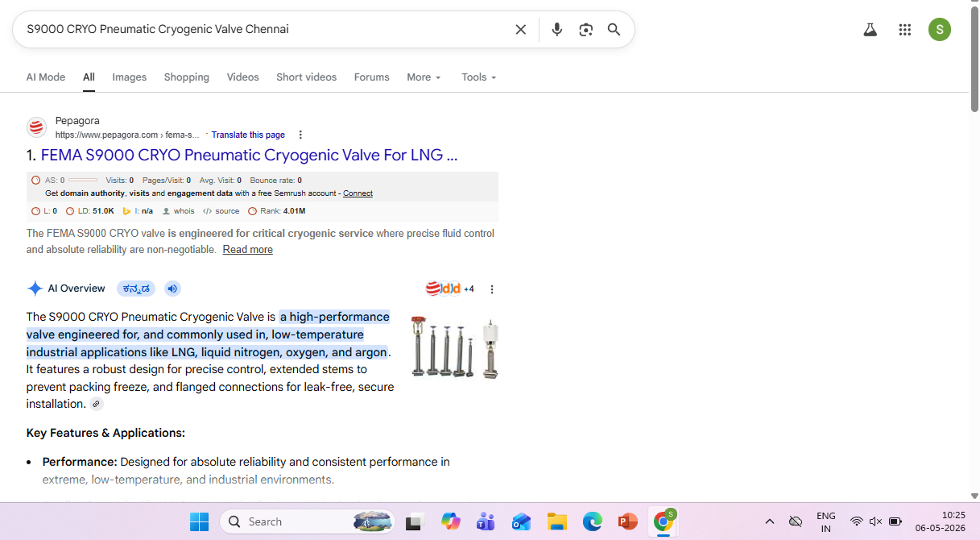Click Translate this page link
Screen dimensions: 980x540
click(248, 135)
